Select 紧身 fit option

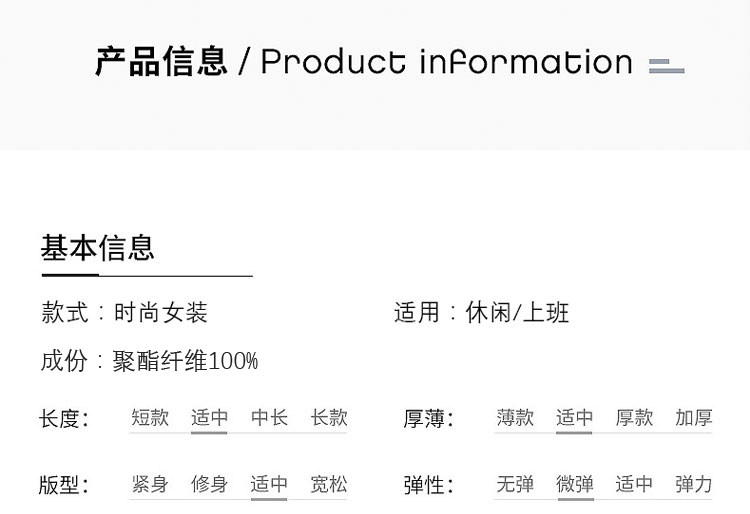150,485
